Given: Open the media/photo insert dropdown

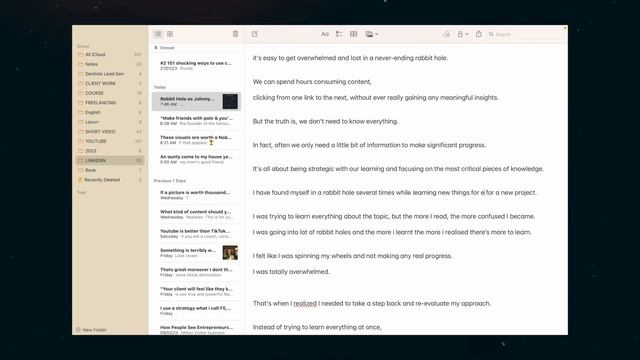Looking at the screenshot, I should click(x=371, y=34).
